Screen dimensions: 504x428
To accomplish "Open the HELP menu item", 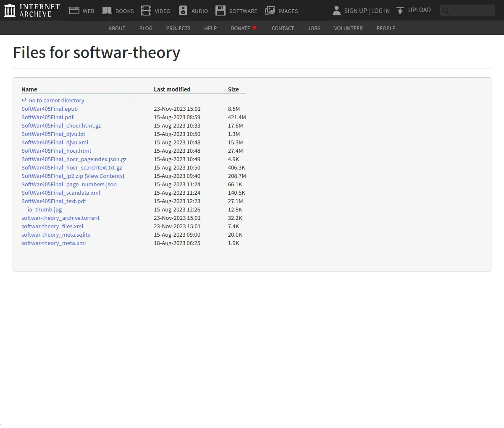I will point(210,28).
